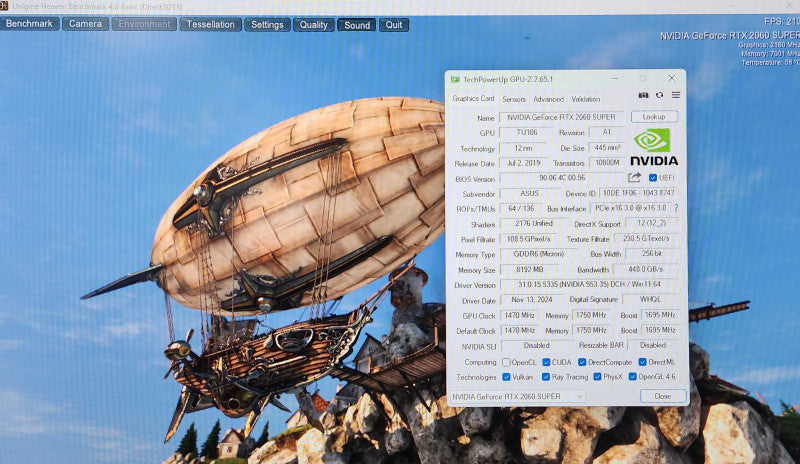Click the Die Size value 445 mm²
This screenshot has height=464, width=800.
(607, 148)
